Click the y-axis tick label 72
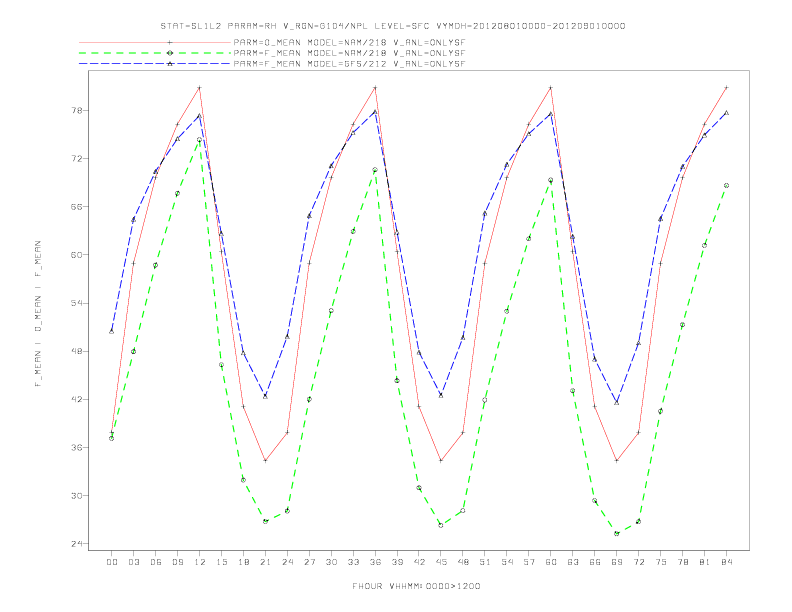The width and height of the screenshot is (792, 612). coord(79,159)
